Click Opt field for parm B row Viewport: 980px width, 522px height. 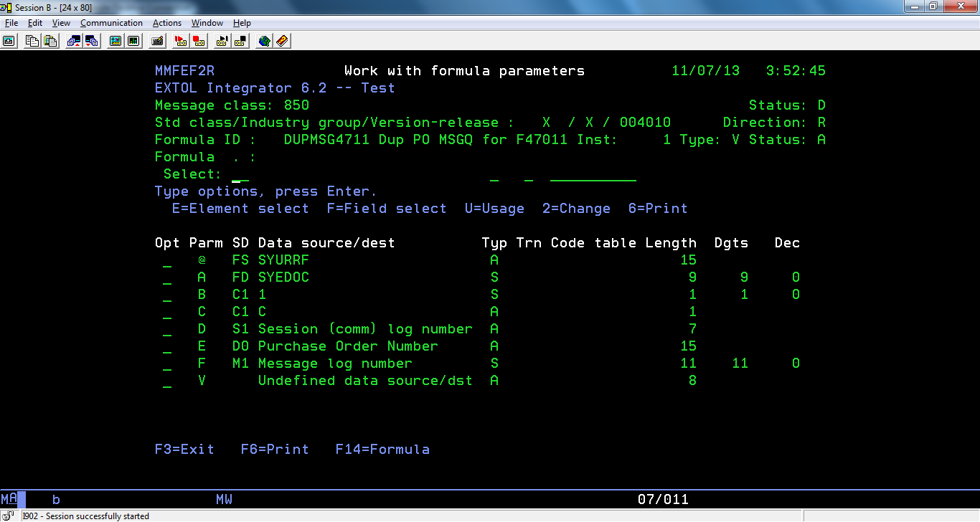click(x=167, y=295)
